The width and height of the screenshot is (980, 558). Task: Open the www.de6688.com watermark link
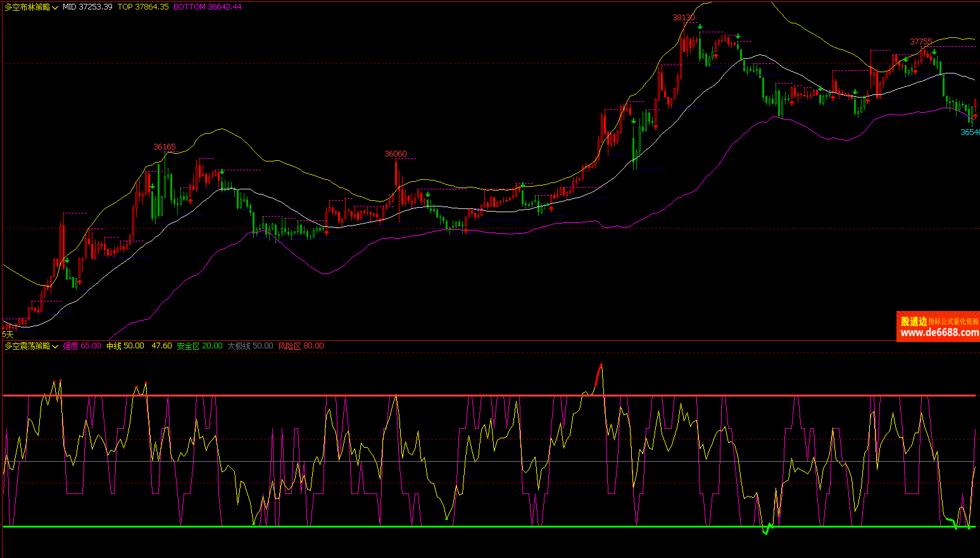(939, 333)
